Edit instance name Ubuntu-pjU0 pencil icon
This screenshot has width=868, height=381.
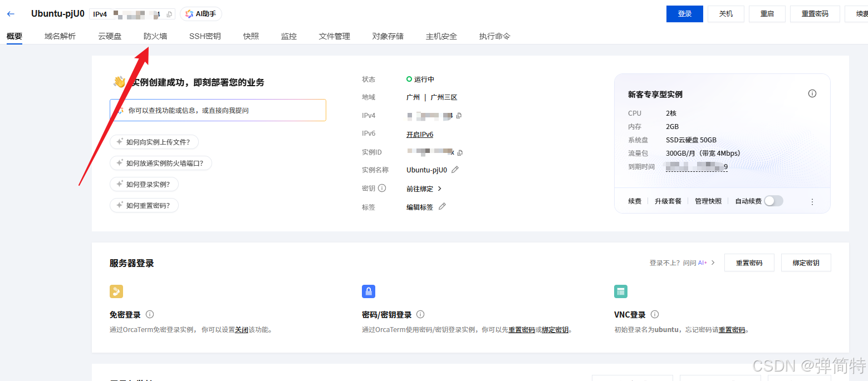coord(455,170)
